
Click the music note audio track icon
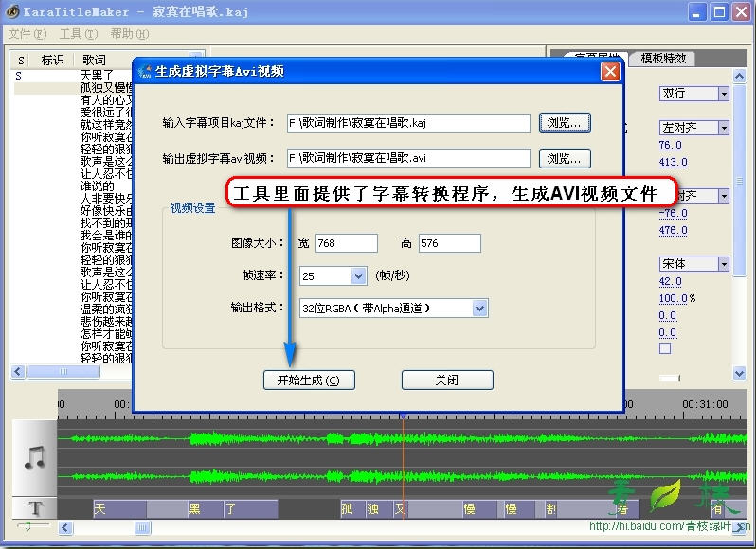tap(35, 457)
